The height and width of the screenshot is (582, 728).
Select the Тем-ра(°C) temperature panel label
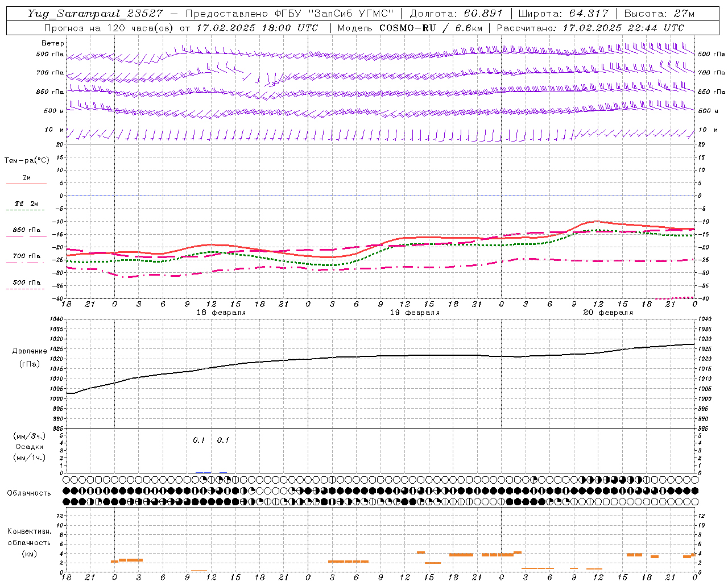[27, 161]
